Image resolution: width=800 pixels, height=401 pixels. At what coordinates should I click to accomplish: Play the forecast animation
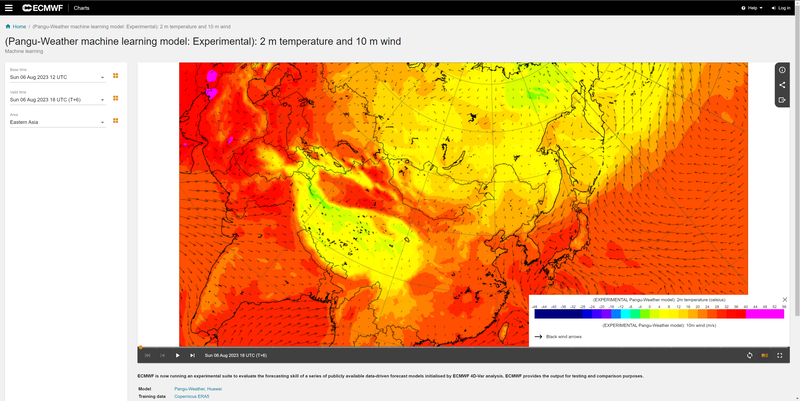177,355
